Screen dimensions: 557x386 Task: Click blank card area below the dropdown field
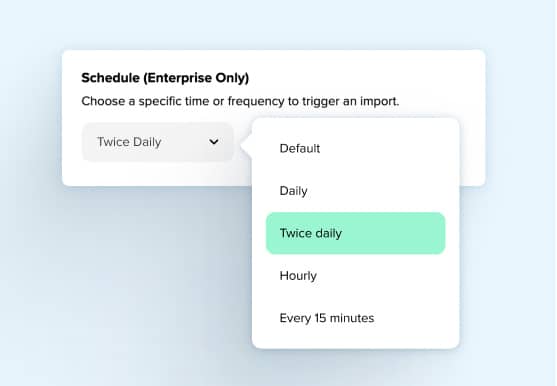(x=156, y=174)
